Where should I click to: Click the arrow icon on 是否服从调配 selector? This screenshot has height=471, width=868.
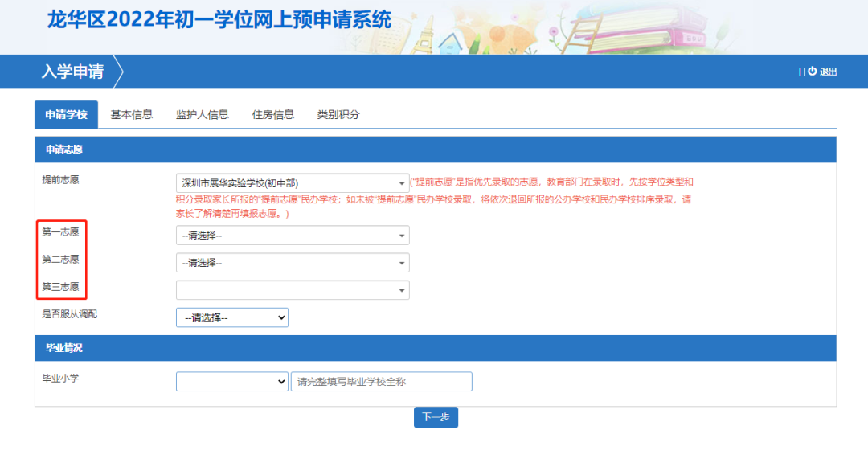[x=280, y=317]
